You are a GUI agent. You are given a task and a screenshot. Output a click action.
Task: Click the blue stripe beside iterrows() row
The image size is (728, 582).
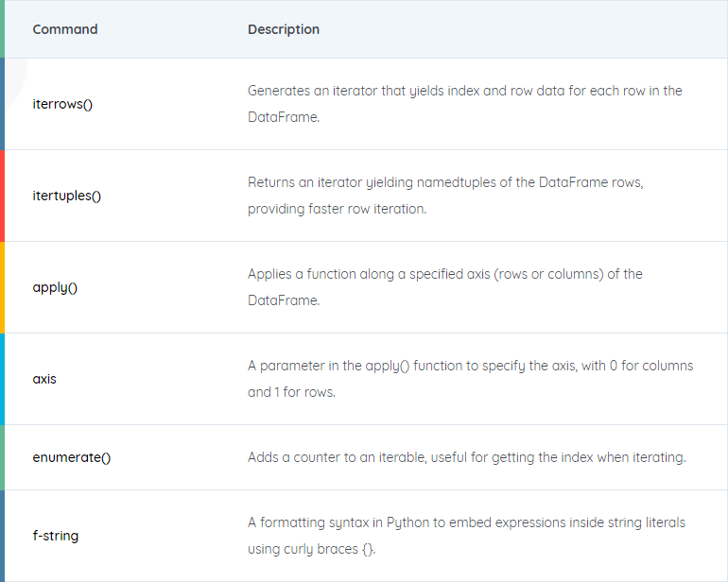[x=3, y=104]
